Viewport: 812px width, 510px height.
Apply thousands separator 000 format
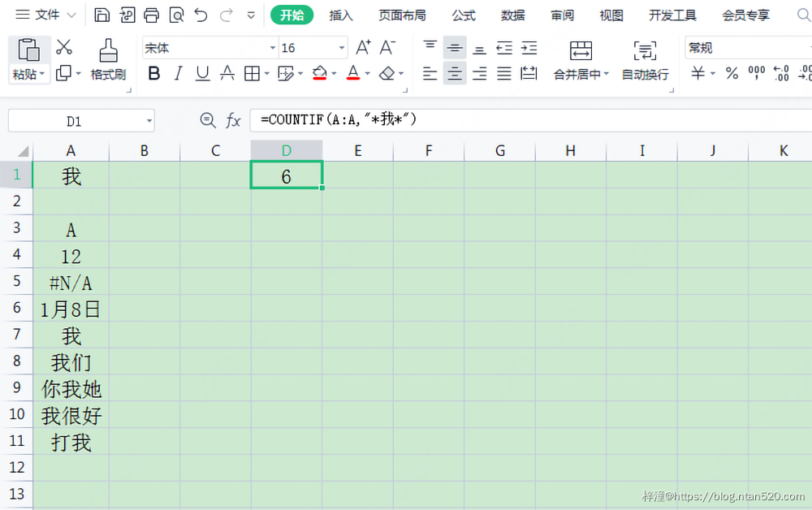[757, 73]
